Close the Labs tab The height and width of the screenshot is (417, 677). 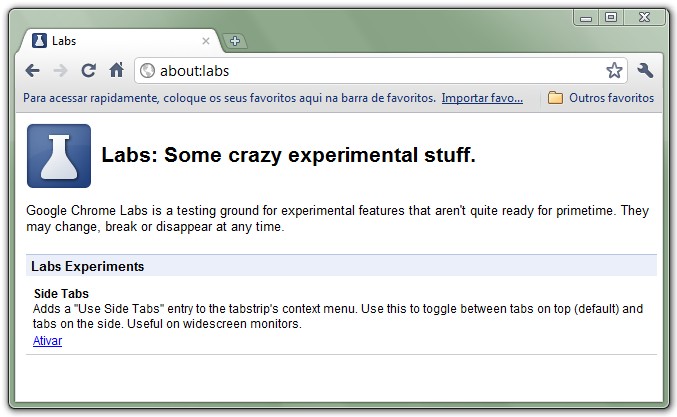click(x=206, y=41)
